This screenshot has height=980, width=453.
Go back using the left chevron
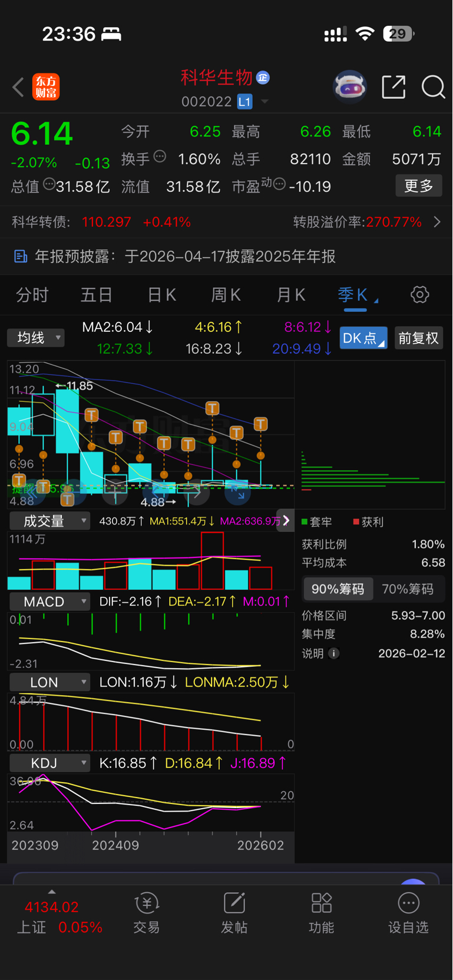(18, 87)
